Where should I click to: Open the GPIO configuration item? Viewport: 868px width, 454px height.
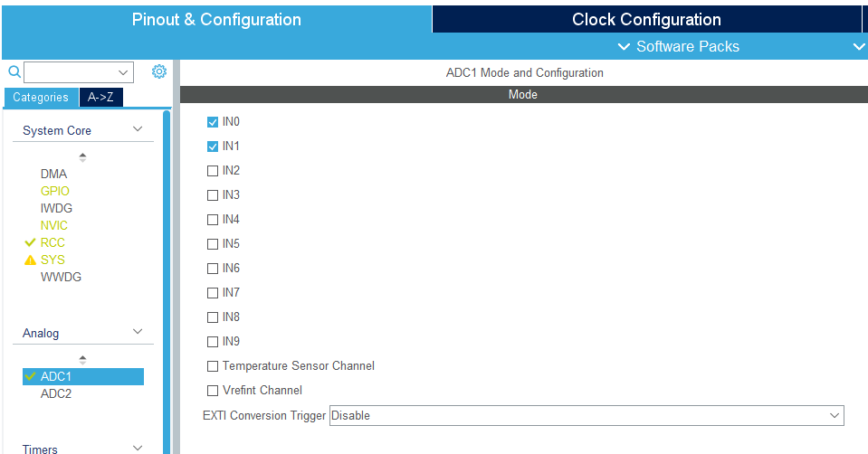[x=55, y=191]
